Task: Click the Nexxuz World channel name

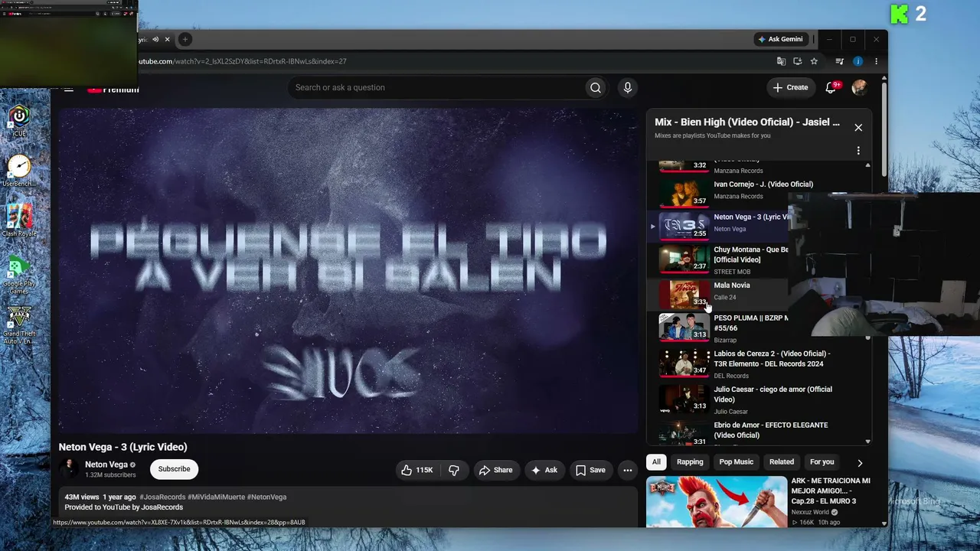Action: pyautogui.click(x=810, y=512)
